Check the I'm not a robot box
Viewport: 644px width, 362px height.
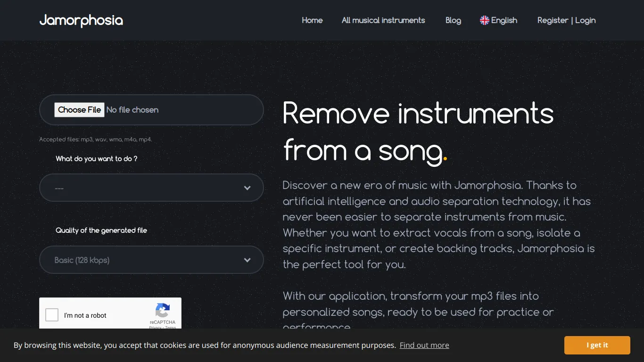point(52,315)
